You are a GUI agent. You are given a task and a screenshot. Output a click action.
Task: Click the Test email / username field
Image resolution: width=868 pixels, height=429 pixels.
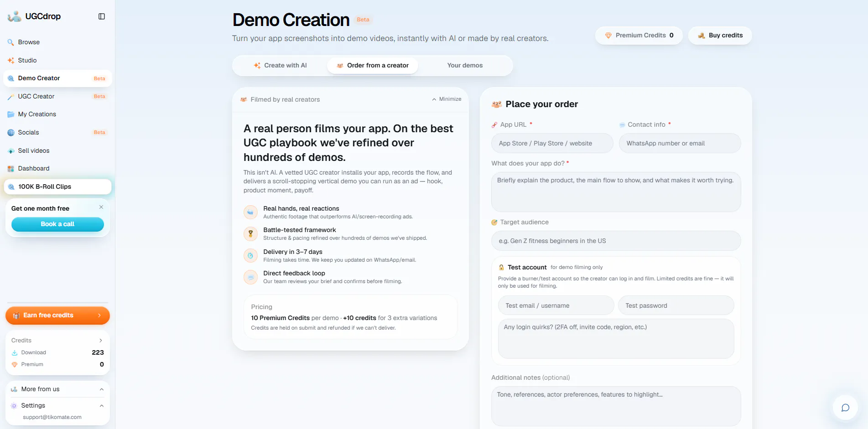[556, 305]
